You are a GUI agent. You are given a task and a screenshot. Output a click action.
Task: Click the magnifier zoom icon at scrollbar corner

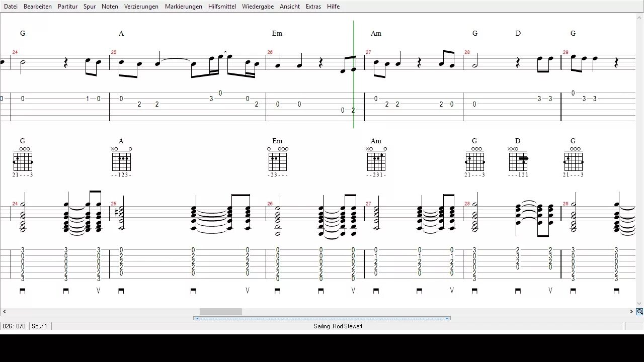pyautogui.click(x=639, y=312)
